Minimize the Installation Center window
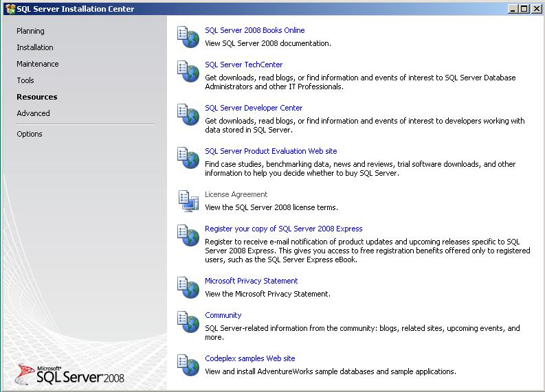Image resolution: width=545 pixels, height=392 pixels. point(513,9)
